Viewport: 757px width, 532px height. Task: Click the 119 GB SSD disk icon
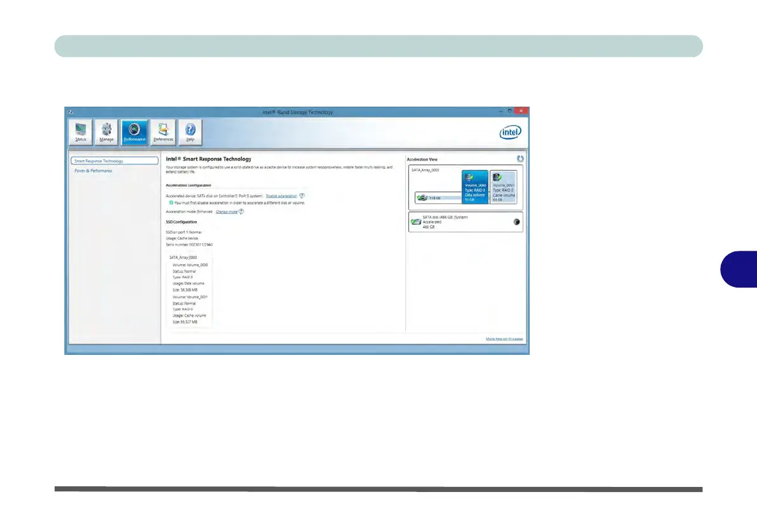click(422, 198)
